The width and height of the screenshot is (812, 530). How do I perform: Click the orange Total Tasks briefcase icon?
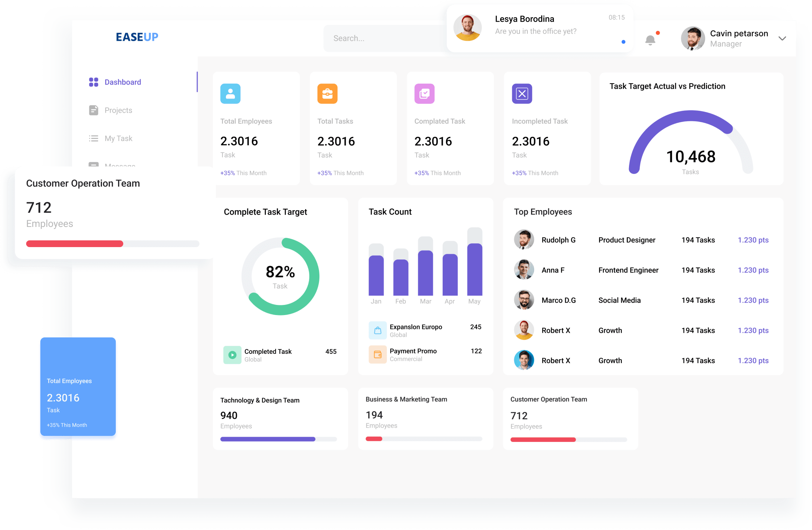328,94
